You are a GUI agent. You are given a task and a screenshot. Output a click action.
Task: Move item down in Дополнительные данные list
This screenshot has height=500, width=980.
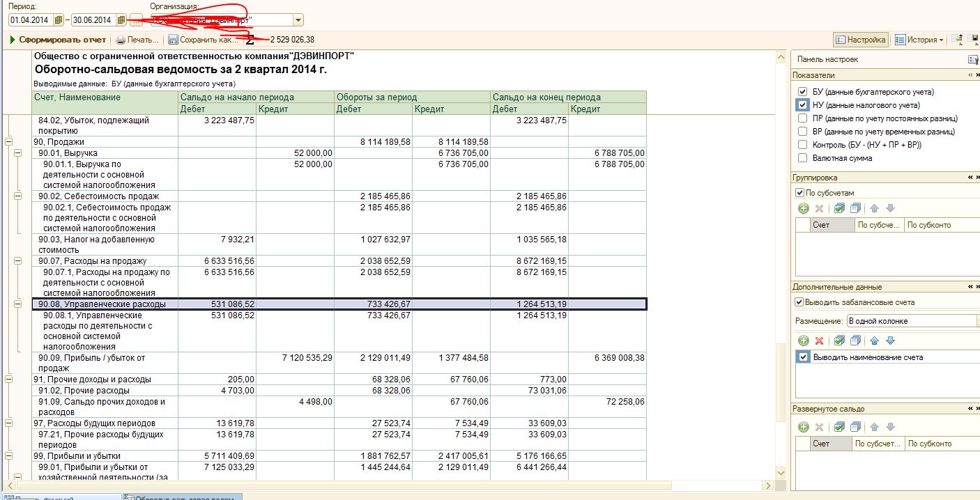tap(890, 341)
